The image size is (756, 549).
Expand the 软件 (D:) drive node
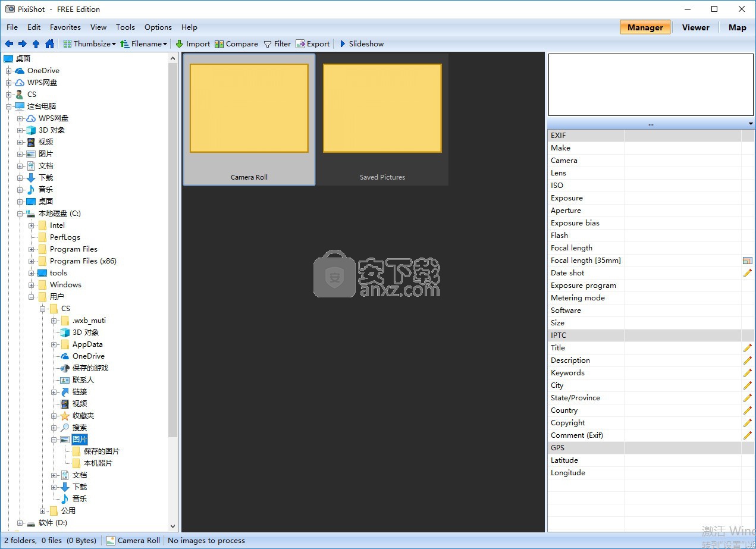pyautogui.click(x=20, y=523)
